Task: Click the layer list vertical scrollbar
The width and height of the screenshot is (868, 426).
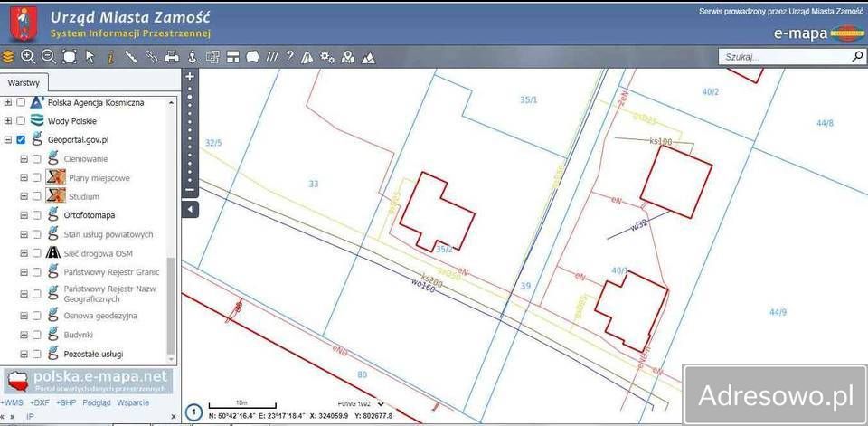Action: pos(171,230)
